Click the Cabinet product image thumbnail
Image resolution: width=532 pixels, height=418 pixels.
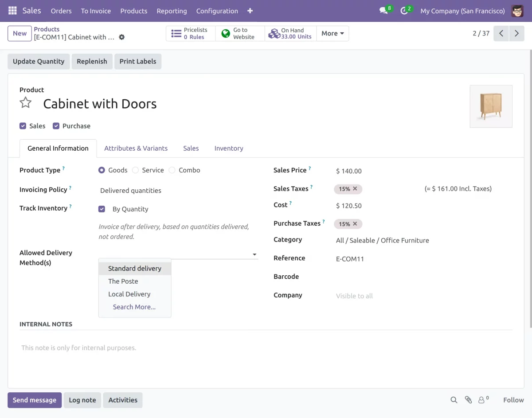pyautogui.click(x=491, y=106)
